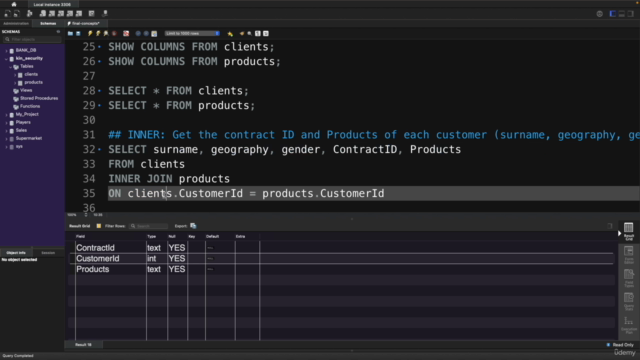This screenshot has height=360, width=640.
Task: Commit the current transaction
Action: click(138, 33)
